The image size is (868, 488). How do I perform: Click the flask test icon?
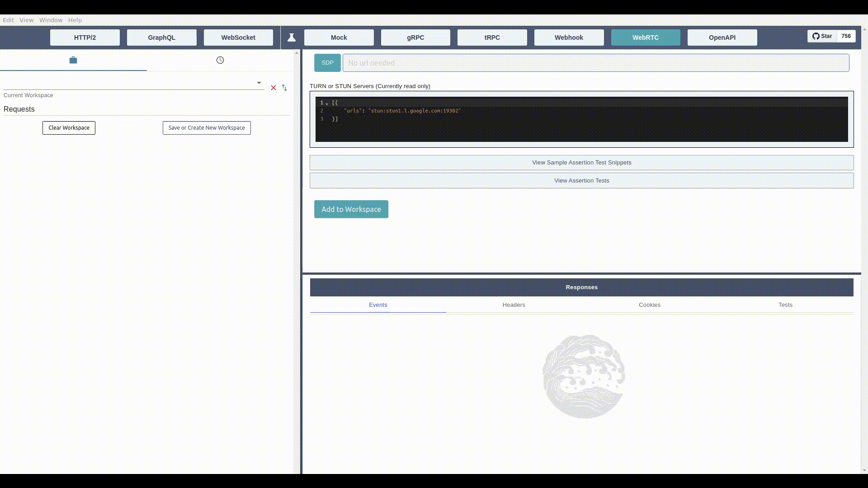click(x=292, y=38)
